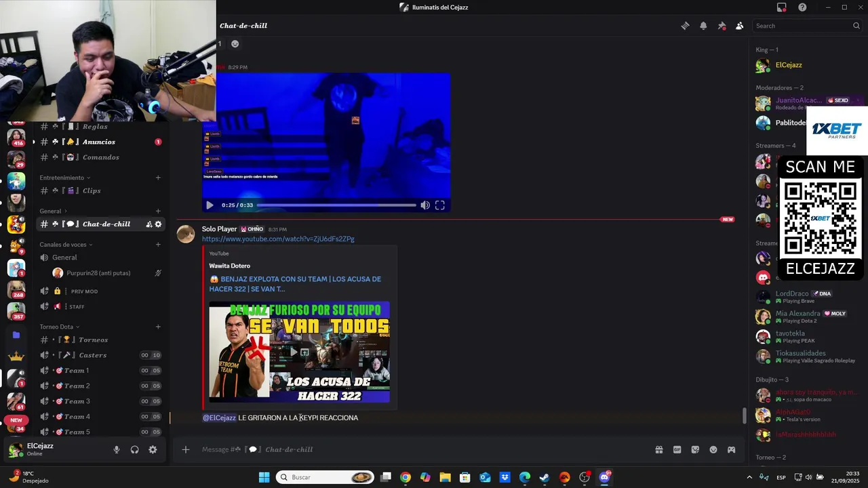Viewport: 868px width, 488px height.
Task: Add channel to Canales de voces
Action: coord(158,244)
